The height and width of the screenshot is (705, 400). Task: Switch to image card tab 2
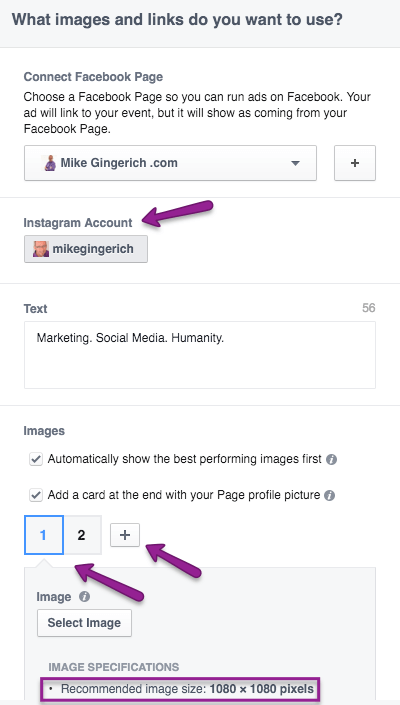[82, 535]
